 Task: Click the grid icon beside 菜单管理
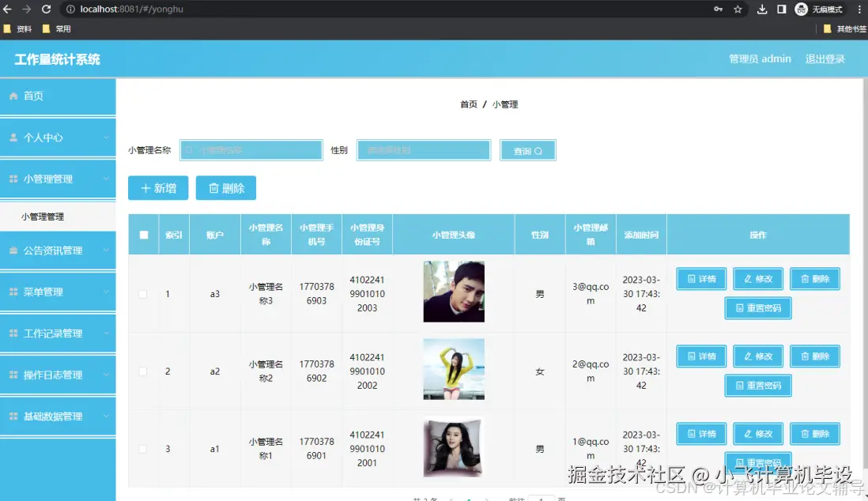click(13, 292)
